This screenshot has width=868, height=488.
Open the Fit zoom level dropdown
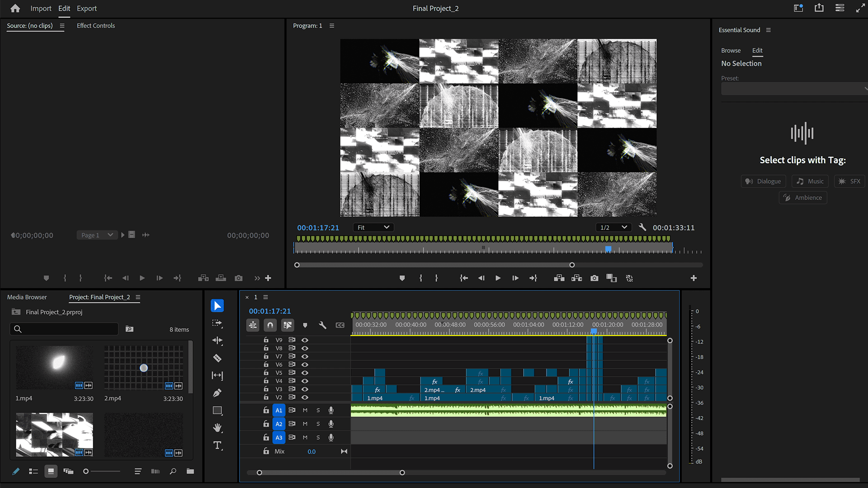pos(373,228)
